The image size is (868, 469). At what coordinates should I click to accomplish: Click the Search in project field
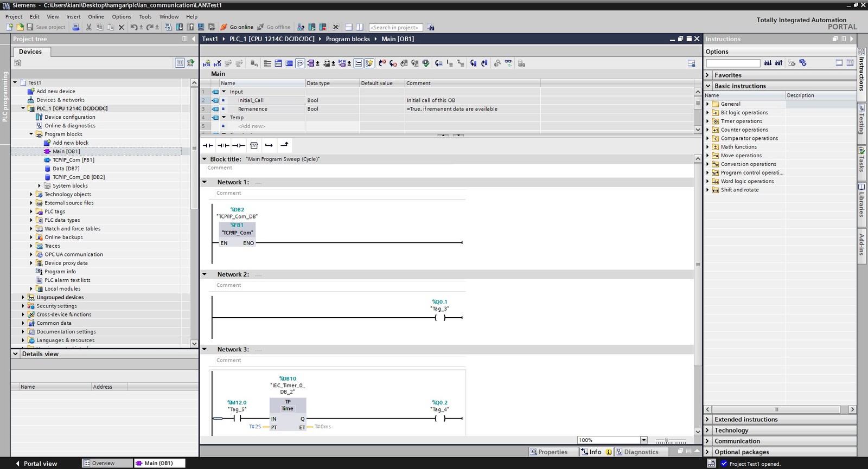pyautogui.click(x=395, y=27)
